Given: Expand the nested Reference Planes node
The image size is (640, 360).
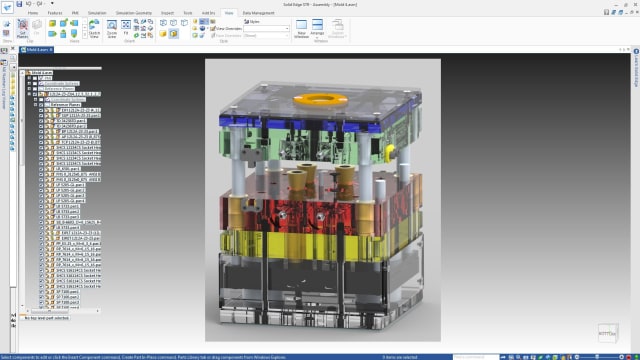Looking at the screenshot, I should (36, 104).
